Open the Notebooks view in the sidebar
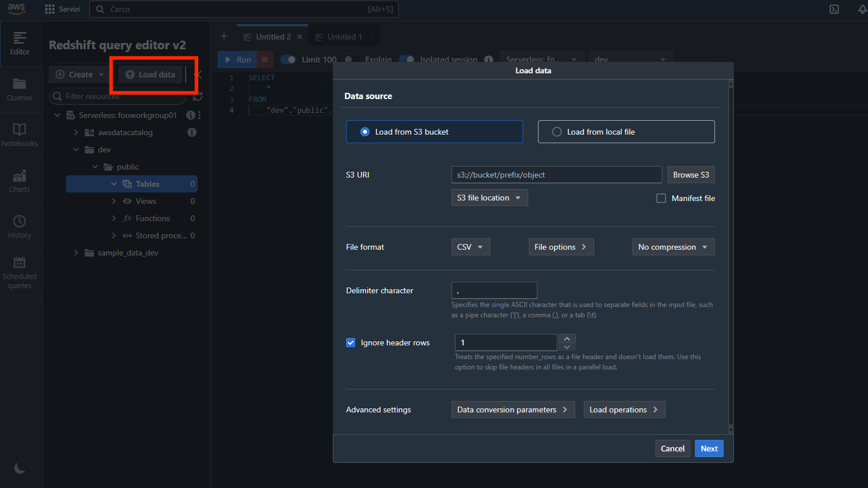Image resolution: width=868 pixels, height=488 pixels. 19,135
